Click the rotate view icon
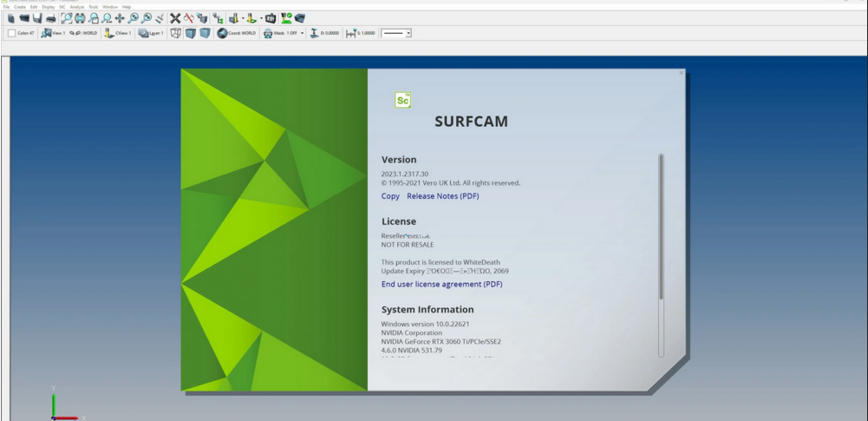 [x=81, y=18]
